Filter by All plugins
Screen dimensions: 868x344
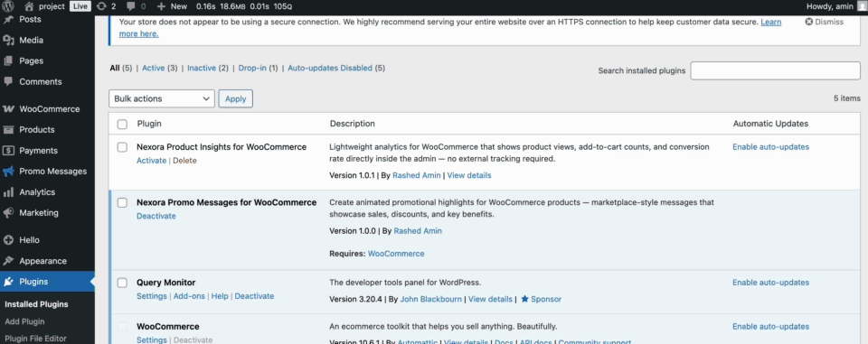coord(115,68)
